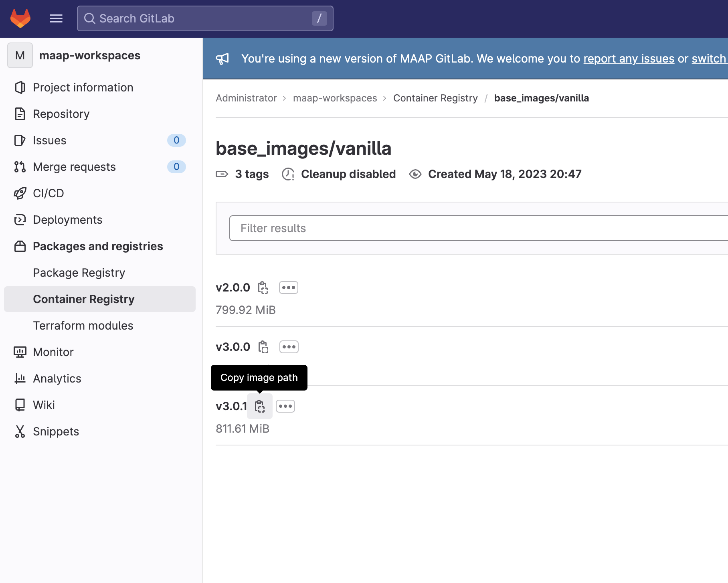Copy image path for tag v3.0.0
728x583 pixels.
(263, 347)
